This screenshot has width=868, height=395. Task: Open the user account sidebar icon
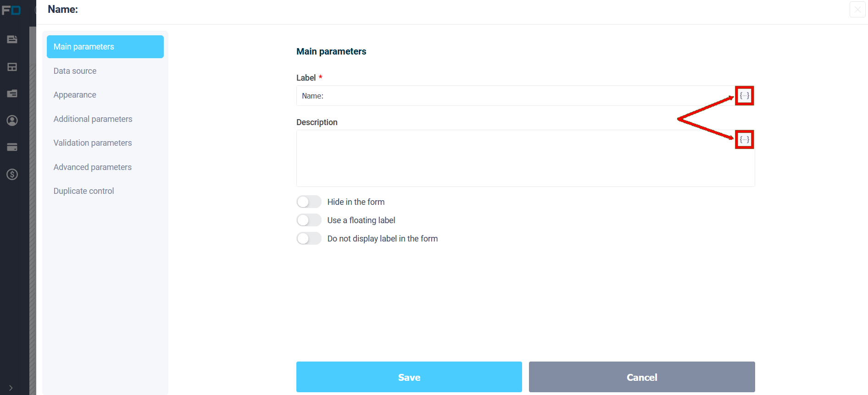click(x=12, y=121)
